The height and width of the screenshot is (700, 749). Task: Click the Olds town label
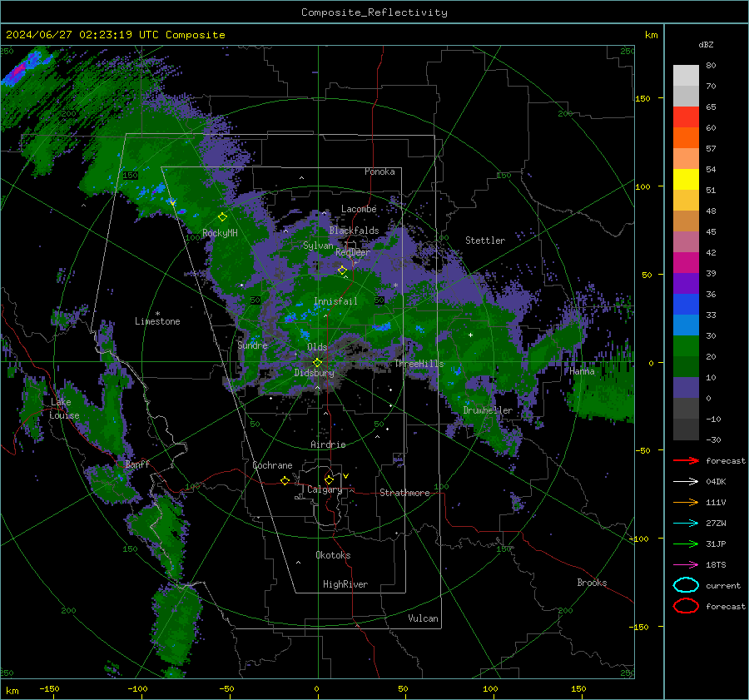tap(317, 347)
